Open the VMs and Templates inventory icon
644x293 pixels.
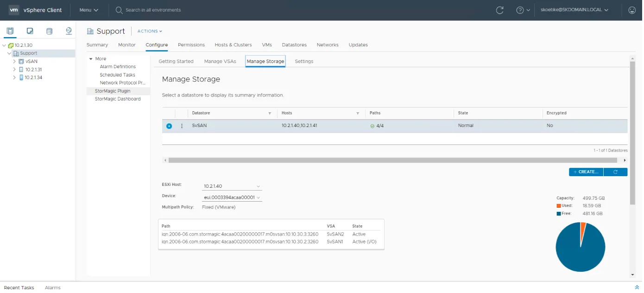pos(30,31)
